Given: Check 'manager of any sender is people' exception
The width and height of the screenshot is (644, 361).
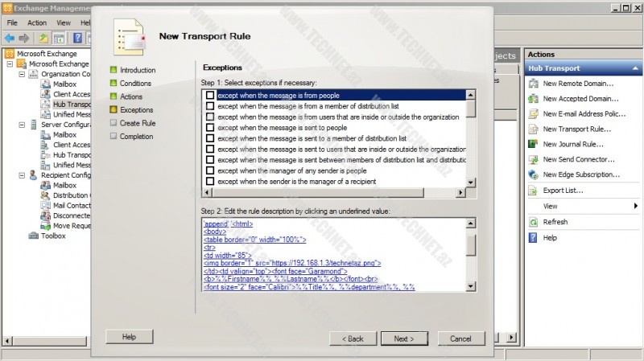Looking at the screenshot, I should [210, 170].
